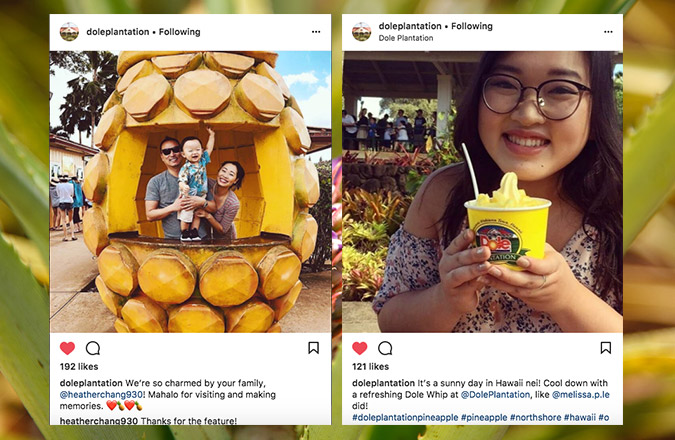
Task: Open the @melissa.p.le mention link
Action: click(581, 395)
